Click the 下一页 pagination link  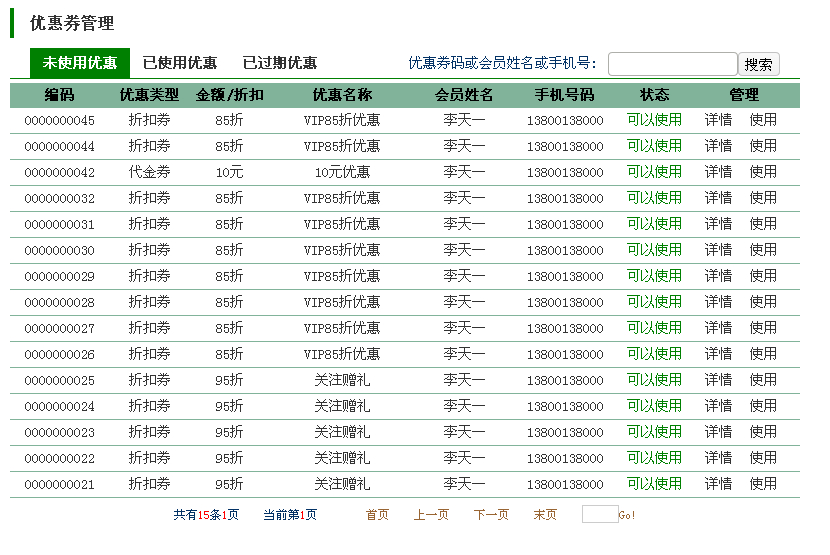pyautogui.click(x=491, y=515)
